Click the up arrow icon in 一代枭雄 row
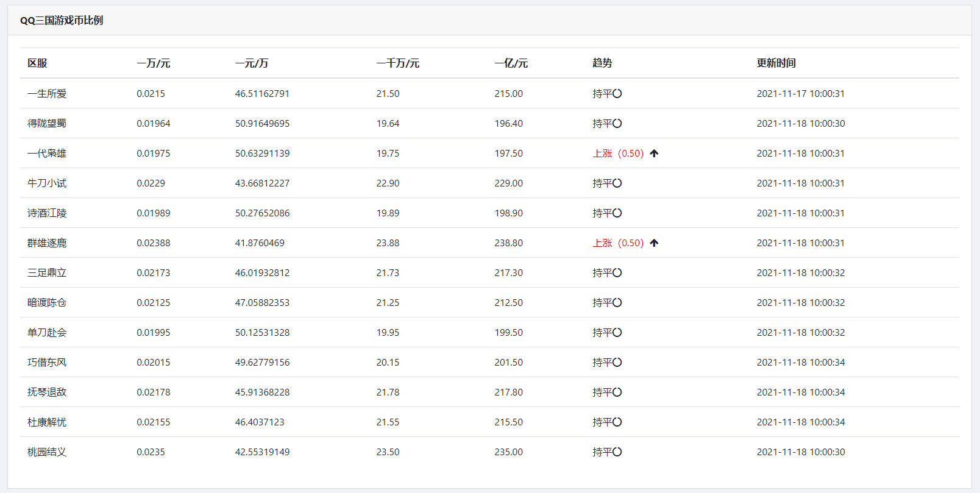This screenshot has height=493, width=980. coord(654,154)
